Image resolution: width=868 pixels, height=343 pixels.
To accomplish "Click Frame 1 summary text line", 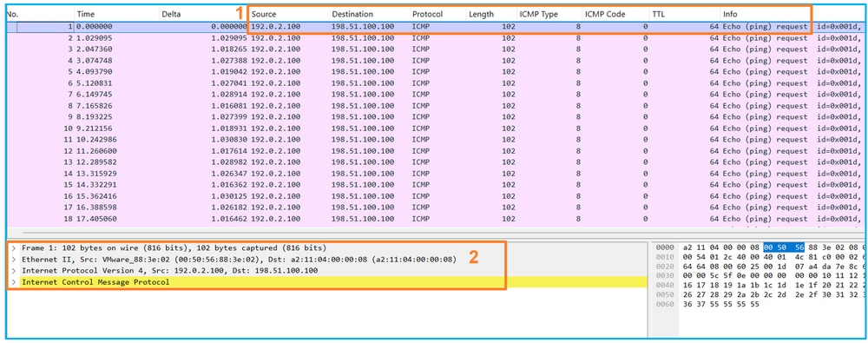I will [x=174, y=247].
